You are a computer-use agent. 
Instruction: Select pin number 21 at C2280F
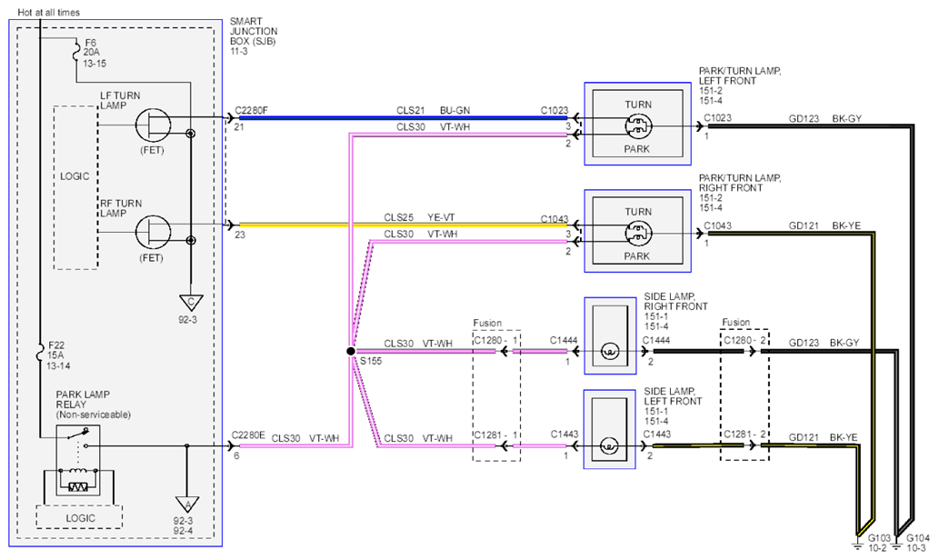[239, 127]
